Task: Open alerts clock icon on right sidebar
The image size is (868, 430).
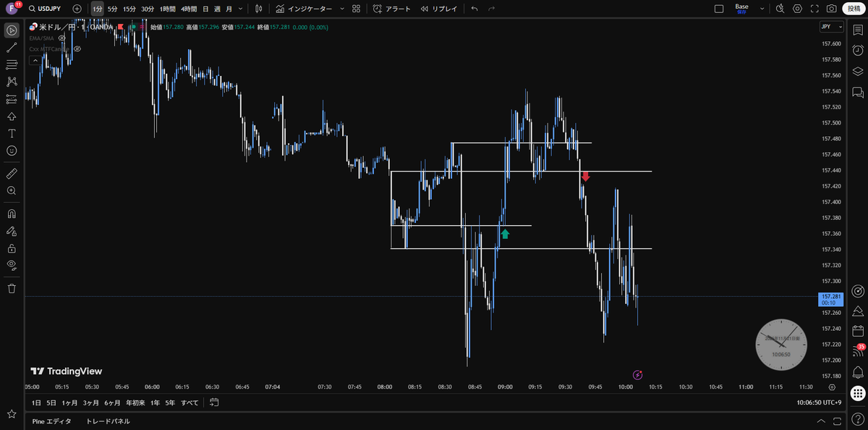Action: tap(858, 51)
